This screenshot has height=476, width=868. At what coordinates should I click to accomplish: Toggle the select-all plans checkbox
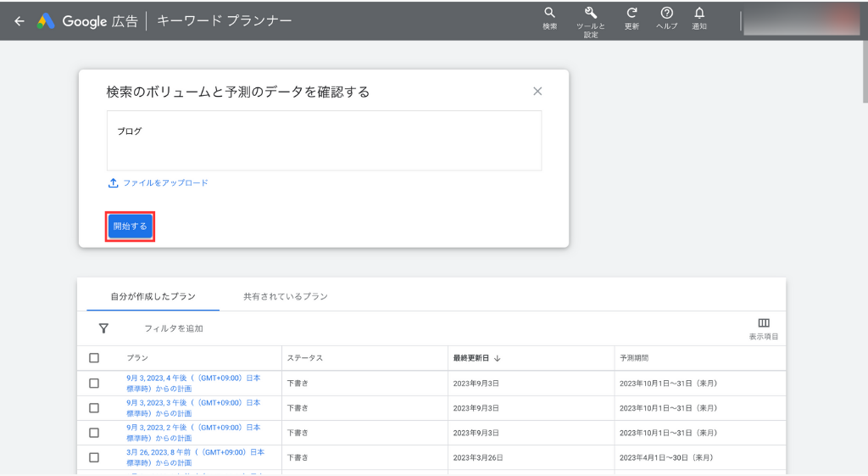[x=94, y=358]
